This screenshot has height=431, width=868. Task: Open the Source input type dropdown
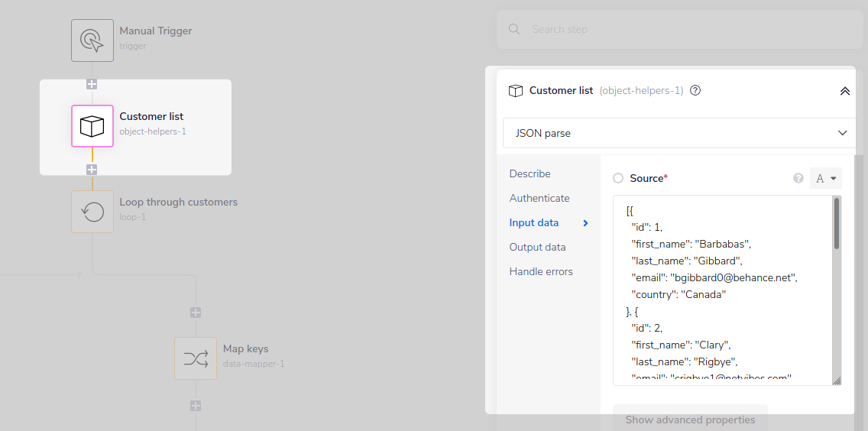(x=826, y=178)
